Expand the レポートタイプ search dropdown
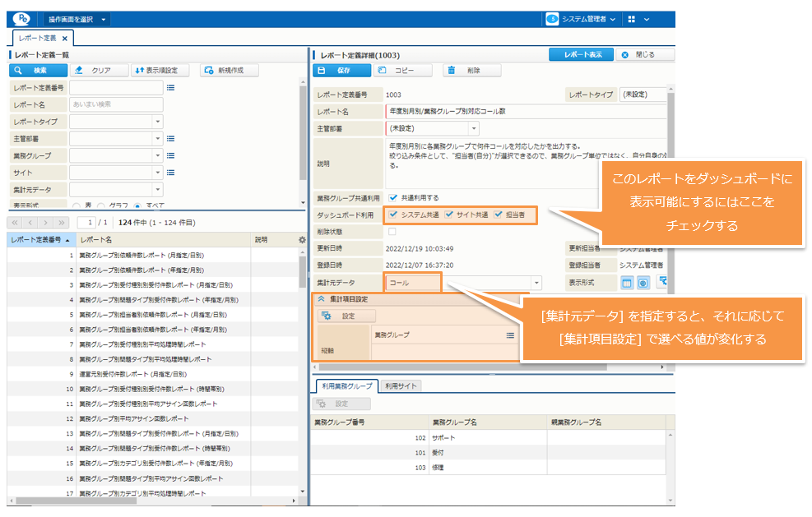 157,122
